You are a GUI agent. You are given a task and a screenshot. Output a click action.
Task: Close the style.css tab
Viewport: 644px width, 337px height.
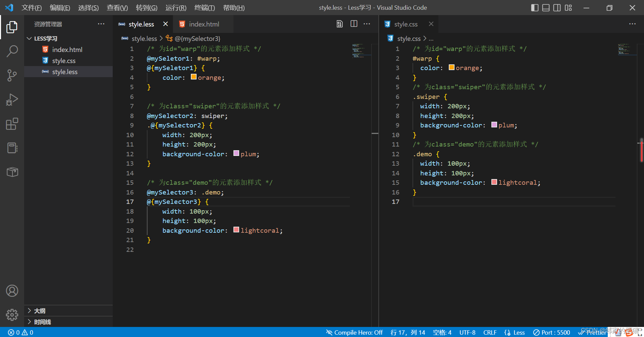click(x=431, y=24)
